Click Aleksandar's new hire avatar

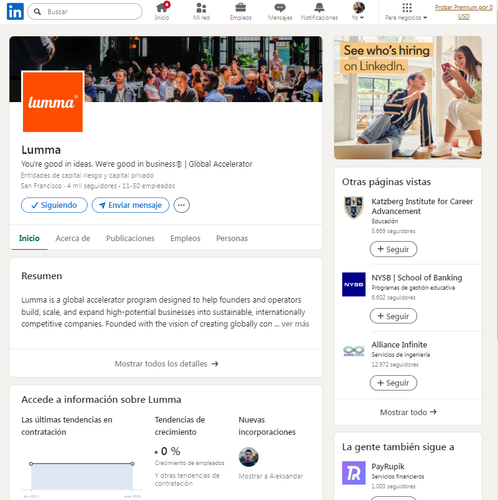click(x=249, y=457)
